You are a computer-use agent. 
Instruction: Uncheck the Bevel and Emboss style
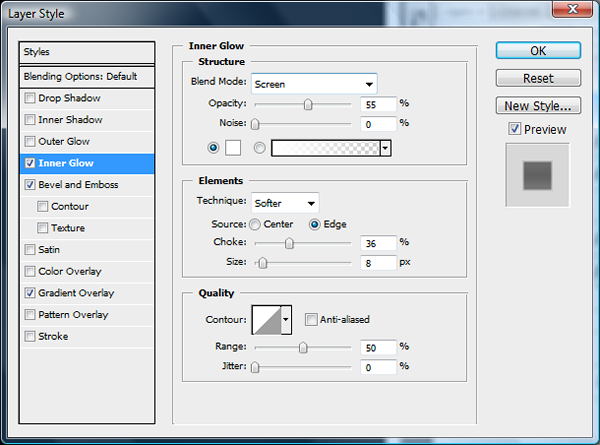30,185
